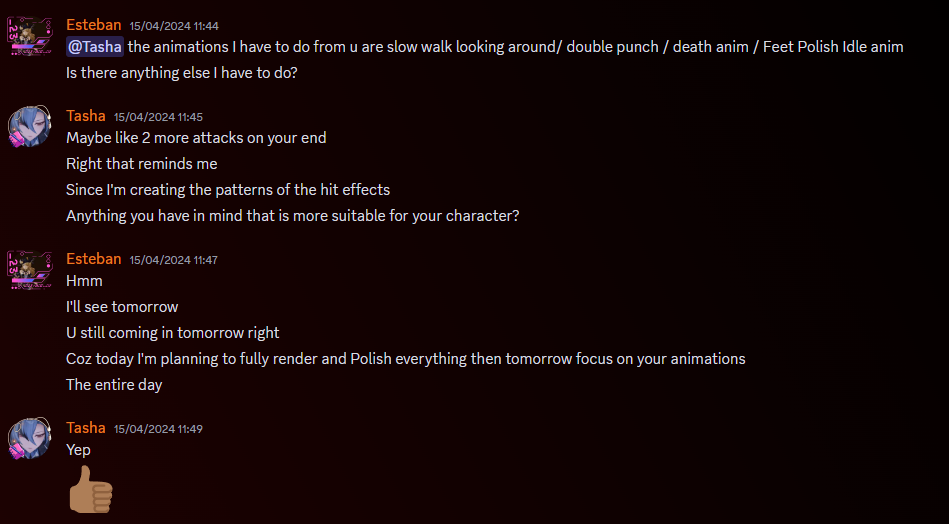This screenshot has width=949, height=524.
Task: Click the Tasha username at 11:49
Action: (86, 428)
